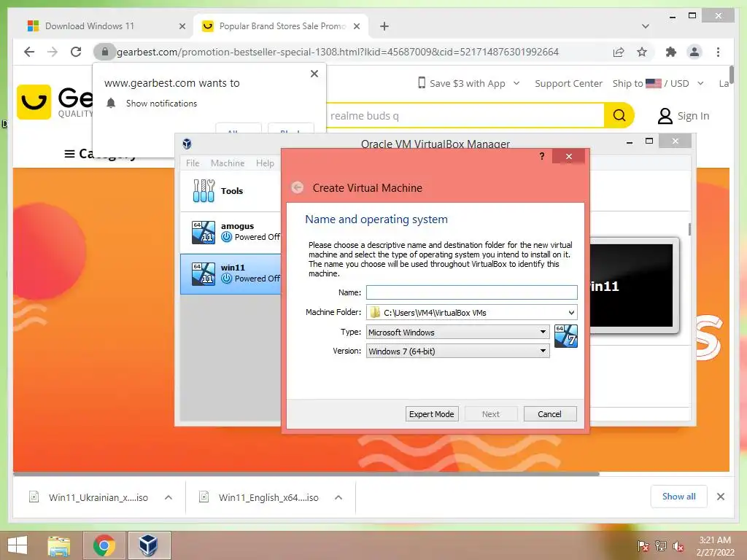747x560 pixels.
Task: Reload the gearbest page
Action: click(76, 52)
